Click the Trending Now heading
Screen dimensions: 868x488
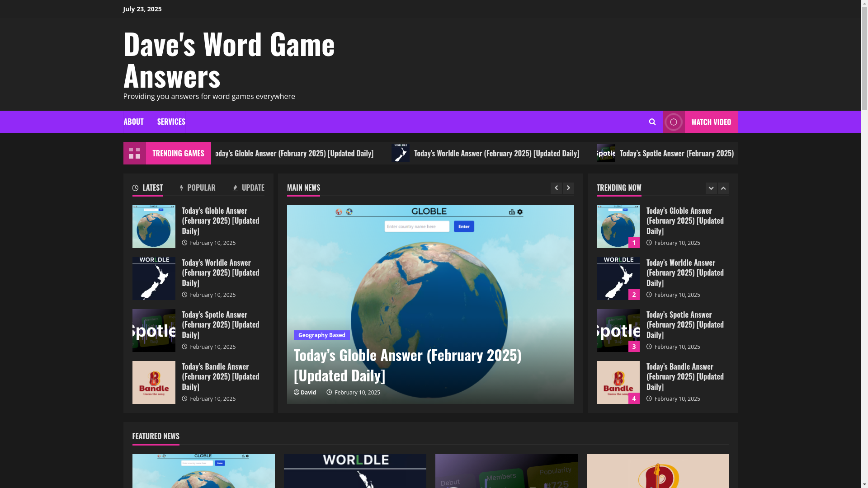619,188
